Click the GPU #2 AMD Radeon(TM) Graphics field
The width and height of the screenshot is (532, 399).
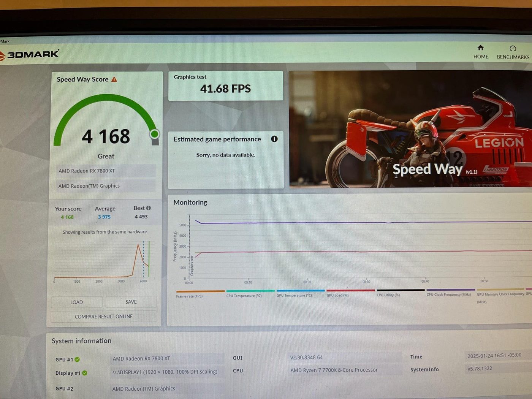coord(167,388)
